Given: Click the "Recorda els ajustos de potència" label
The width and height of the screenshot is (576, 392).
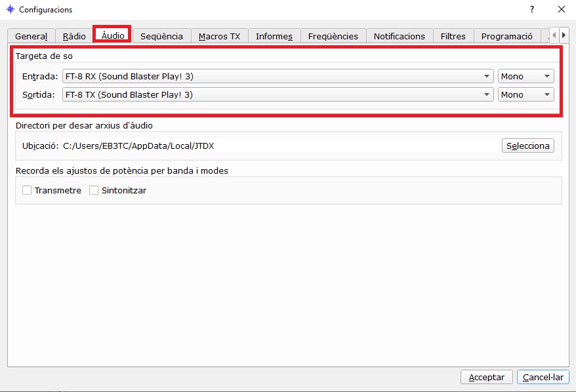Looking at the screenshot, I should 122,171.
